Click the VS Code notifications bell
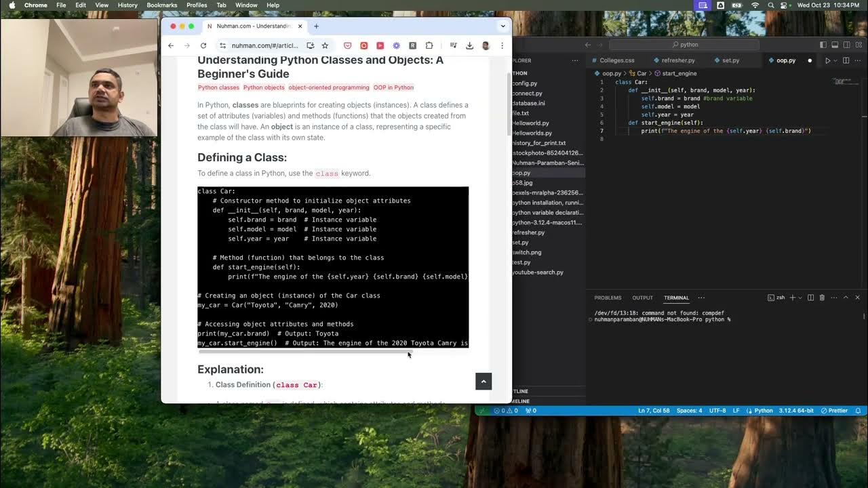This screenshot has width=868, height=488. tap(858, 411)
